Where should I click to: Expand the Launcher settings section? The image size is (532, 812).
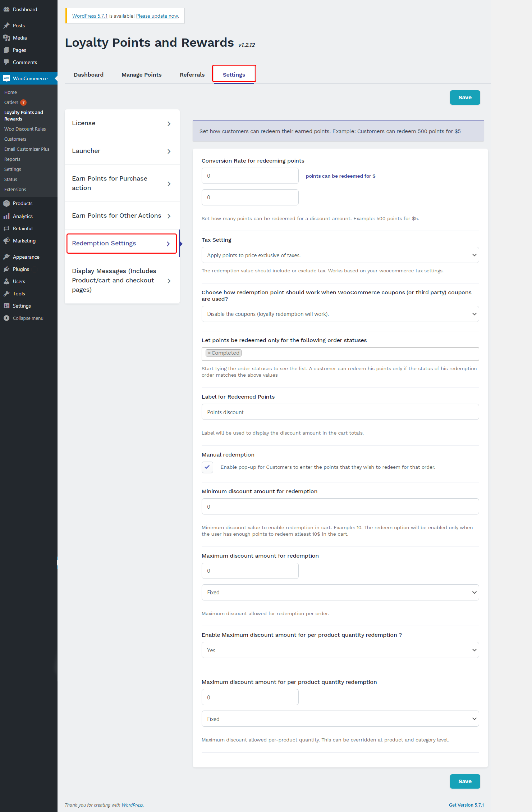tap(122, 151)
